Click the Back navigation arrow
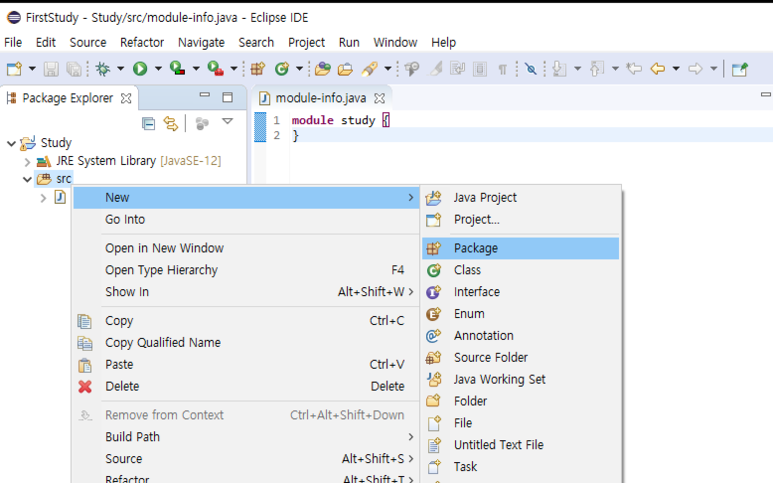This screenshot has width=773, height=483. pyautogui.click(x=658, y=69)
